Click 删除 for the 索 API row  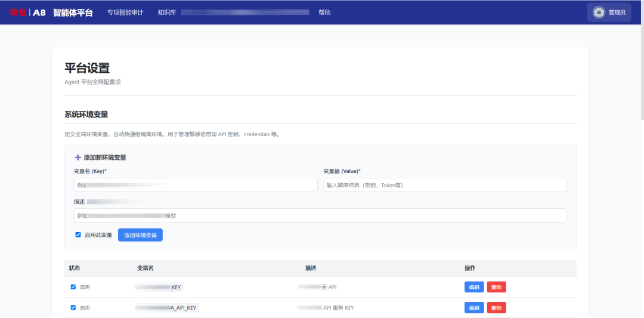(497, 287)
